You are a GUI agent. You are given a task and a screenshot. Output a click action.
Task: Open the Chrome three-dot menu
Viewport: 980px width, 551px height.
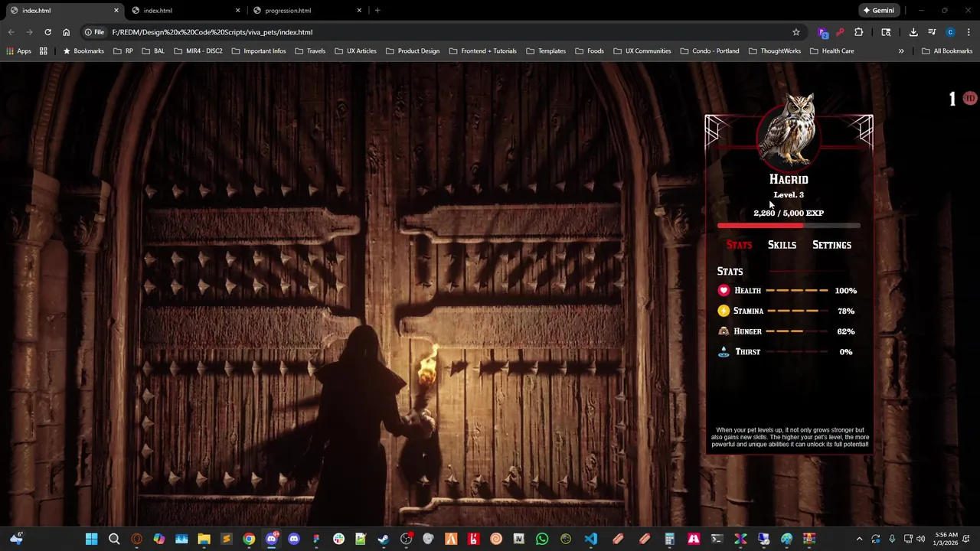(969, 32)
